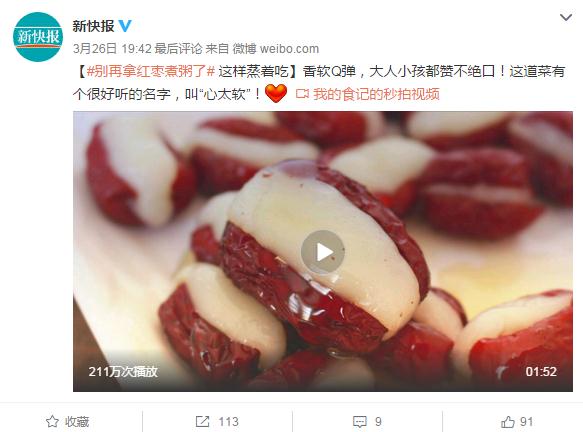Expand the post options chevron menu
Viewport: 583px width, 432px height.
(x=566, y=17)
